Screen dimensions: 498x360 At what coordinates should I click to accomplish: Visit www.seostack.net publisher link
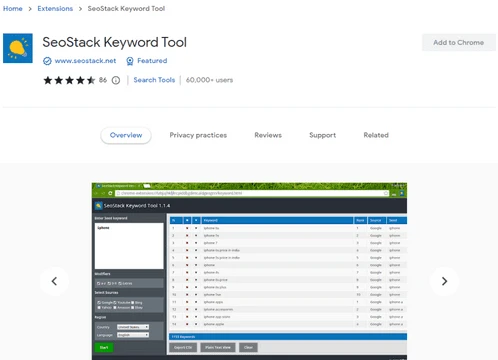point(85,61)
